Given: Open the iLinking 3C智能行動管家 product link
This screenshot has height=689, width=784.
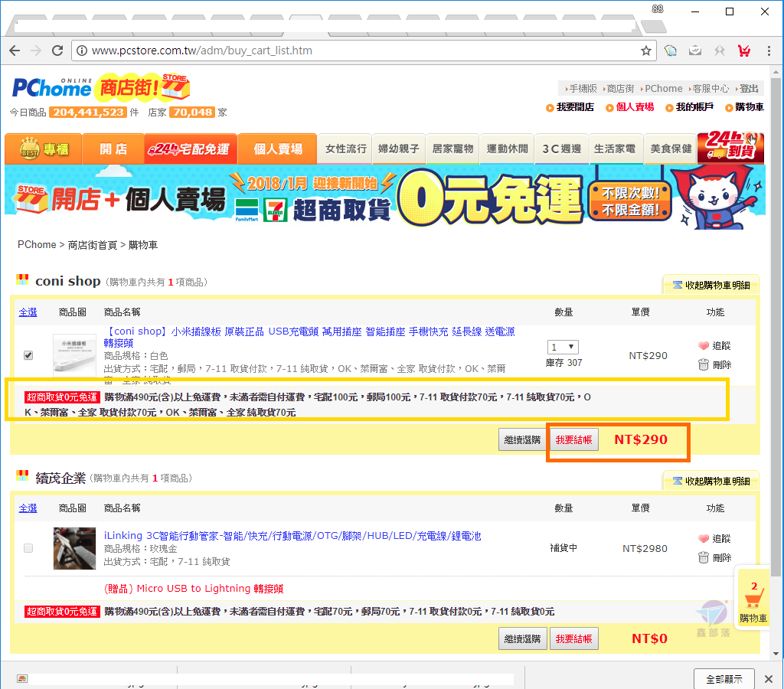Looking at the screenshot, I should pyautogui.click(x=292, y=535).
